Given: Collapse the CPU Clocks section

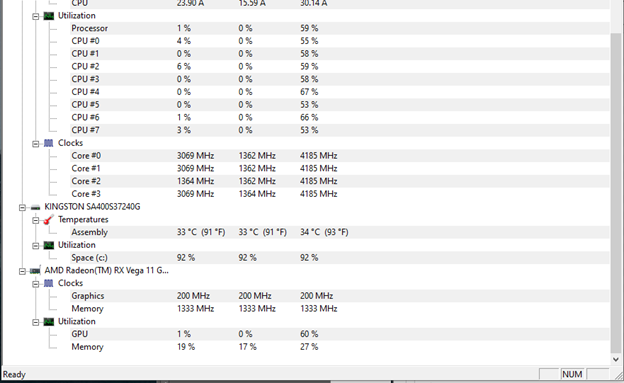Looking at the screenshot, I should [x=35, y=144].
